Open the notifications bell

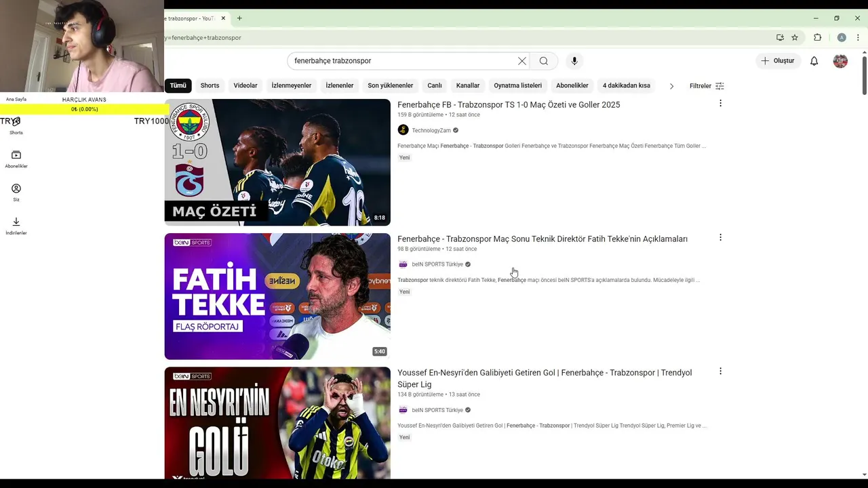click(814, 61)
